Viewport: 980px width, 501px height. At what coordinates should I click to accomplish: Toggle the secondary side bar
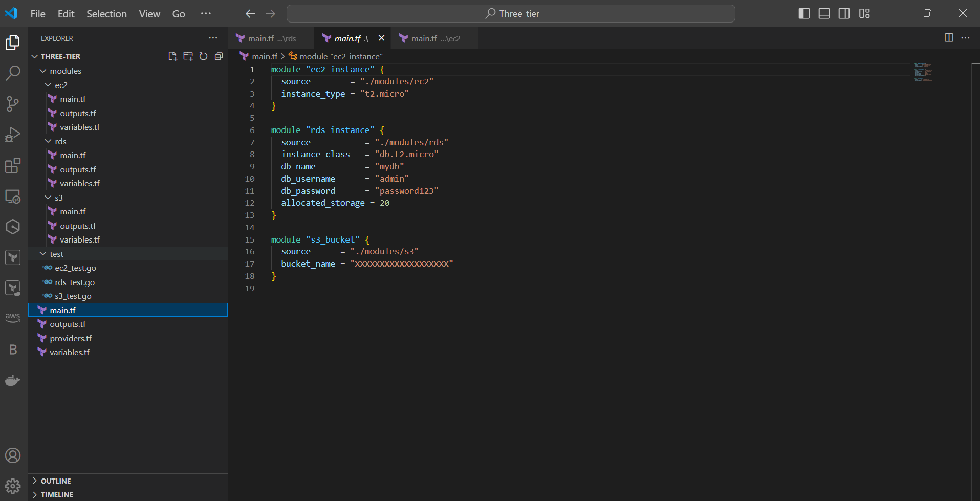(844, 13)
